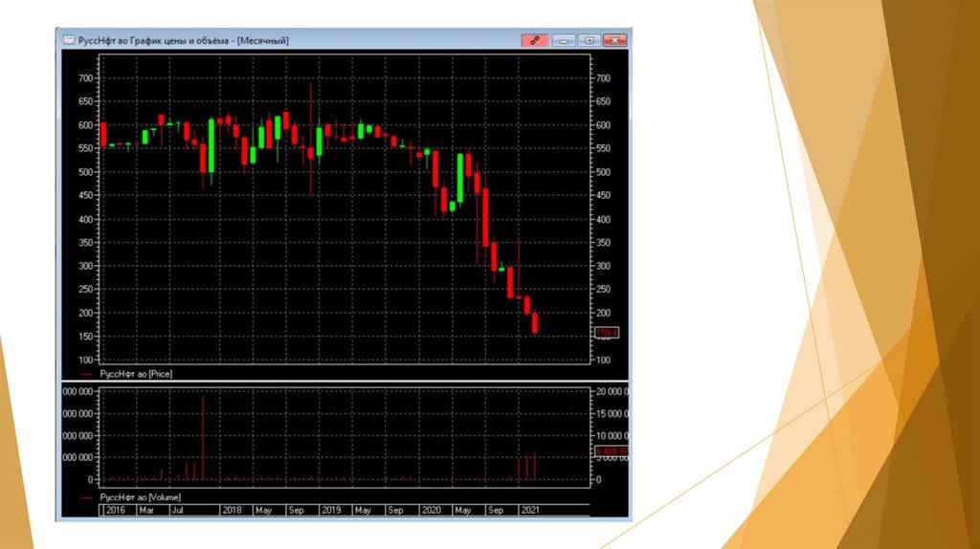Click the '2020' label on the time axis

click(432, 511)
